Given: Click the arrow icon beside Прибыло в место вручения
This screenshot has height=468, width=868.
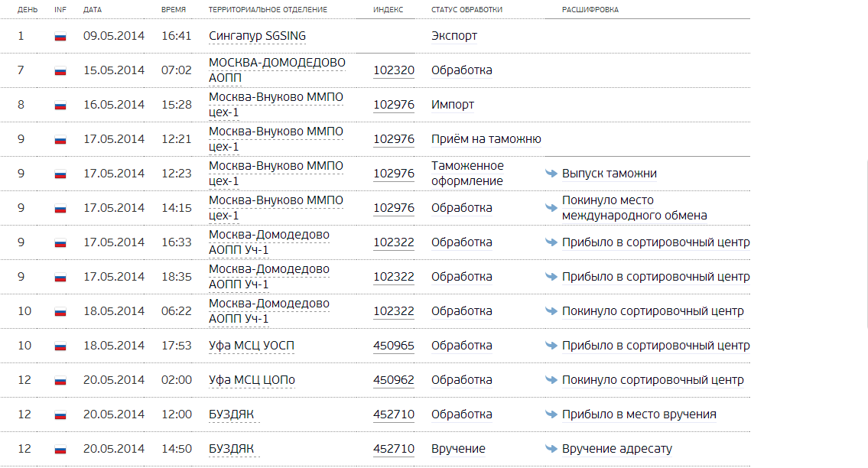Looking at the screenshot, I should tap(551, 414).
